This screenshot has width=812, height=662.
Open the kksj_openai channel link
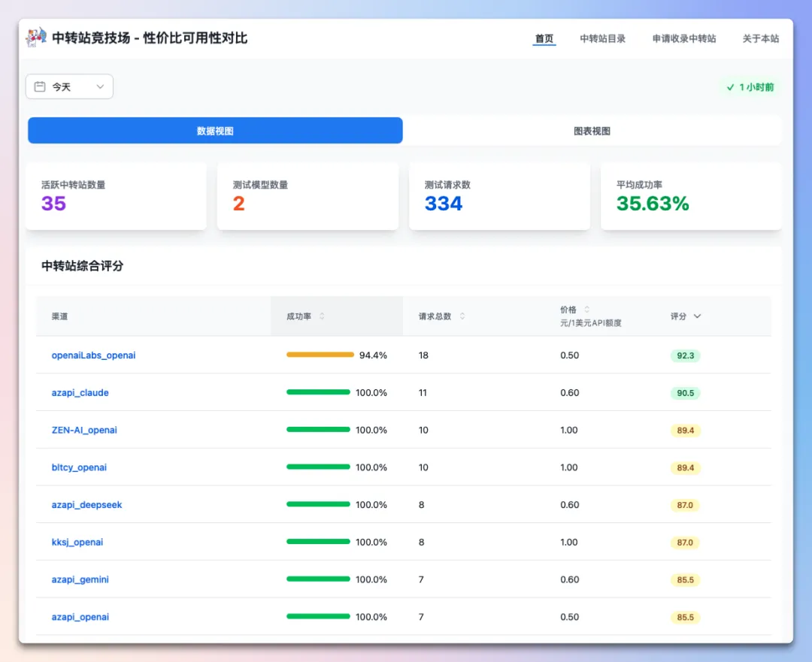pos(77,542)
